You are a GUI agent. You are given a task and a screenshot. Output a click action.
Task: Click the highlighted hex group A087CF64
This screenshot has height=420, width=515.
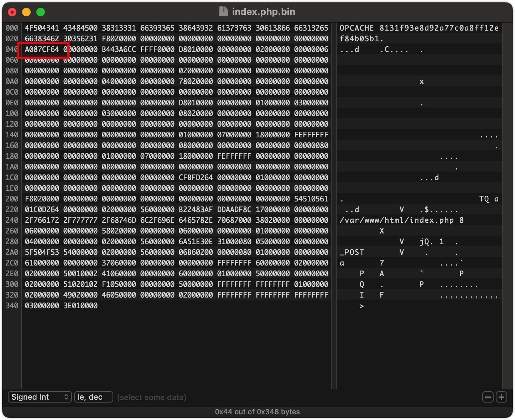[42, 49]
